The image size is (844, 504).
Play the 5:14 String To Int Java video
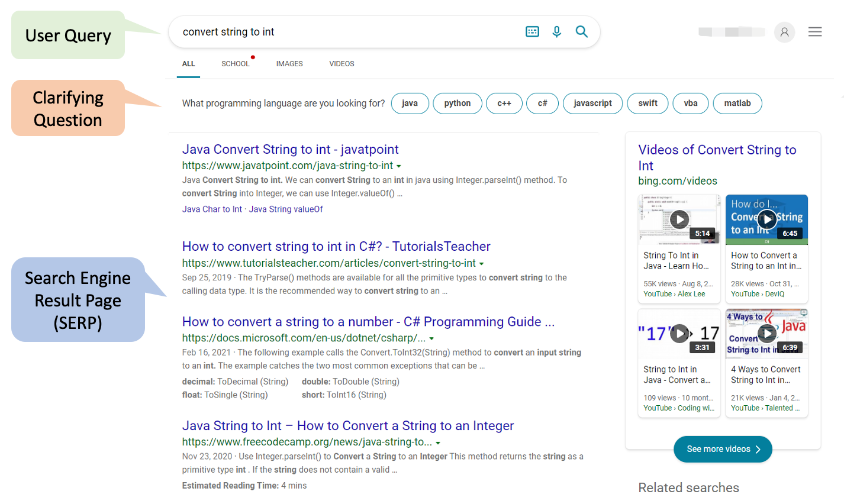679,219
